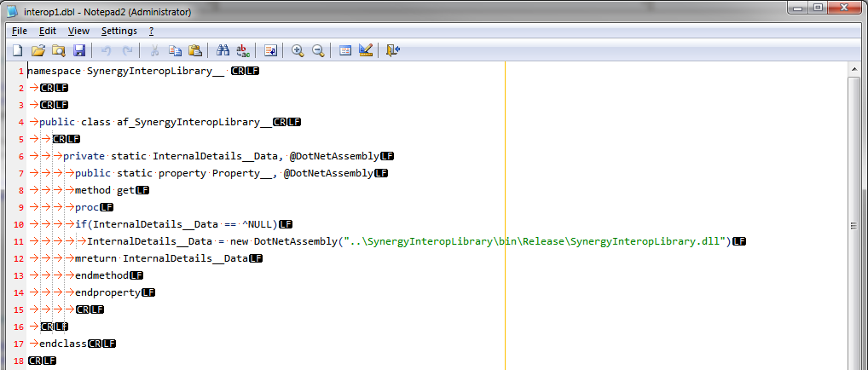
Task: Click "Property__," text on line 7
Action: [x=245, y=173]
